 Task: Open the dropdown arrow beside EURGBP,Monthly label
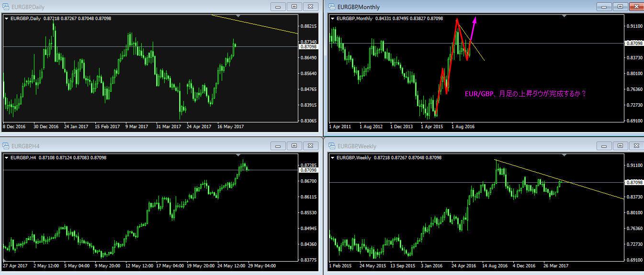click(x=332, y=19)
